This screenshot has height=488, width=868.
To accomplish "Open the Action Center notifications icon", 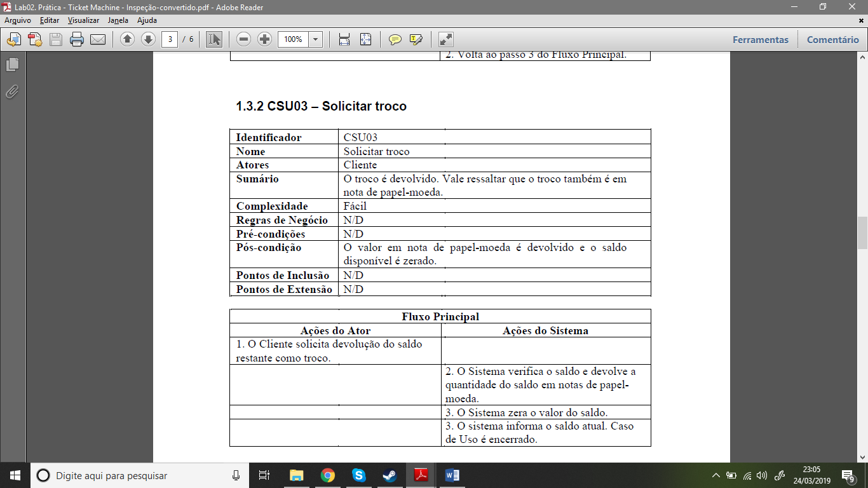I will [848, 475].
